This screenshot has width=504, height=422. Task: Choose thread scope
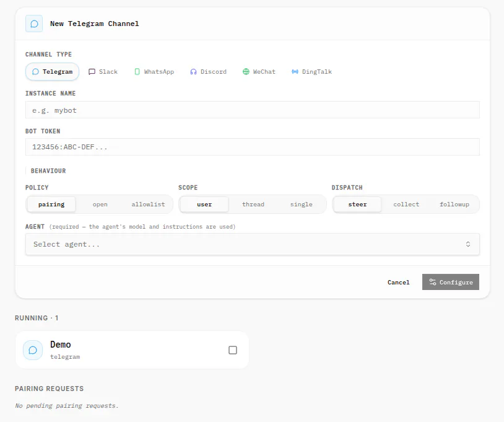[x=253, y=204]
